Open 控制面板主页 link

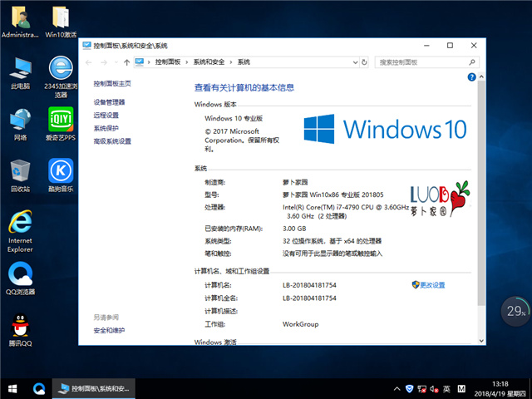112,83
